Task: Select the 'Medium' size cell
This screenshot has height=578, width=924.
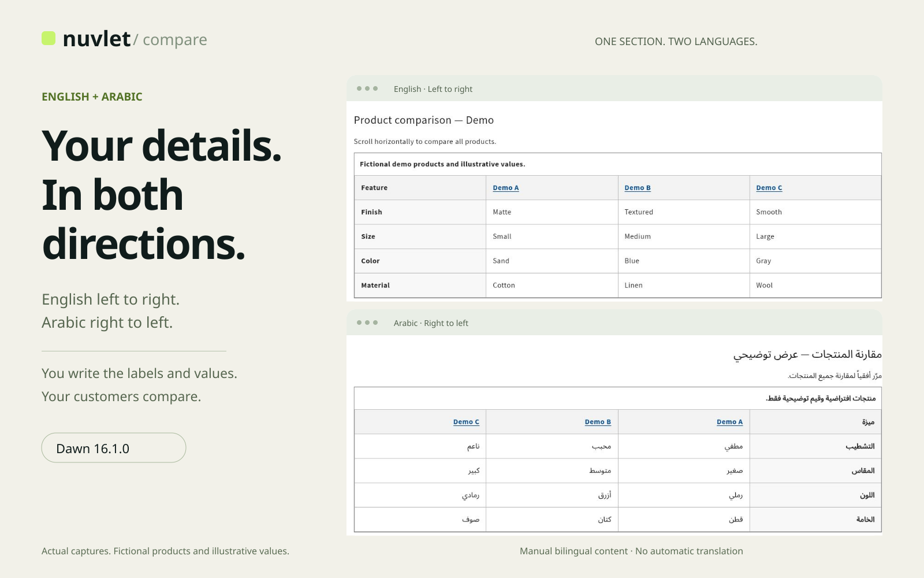Action: click(x=684, y=236)
